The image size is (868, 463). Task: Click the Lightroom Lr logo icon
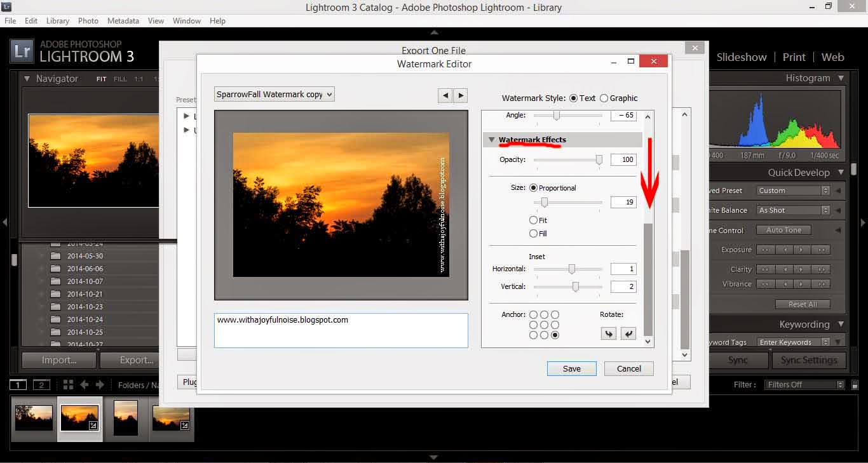tap(22, 51)
